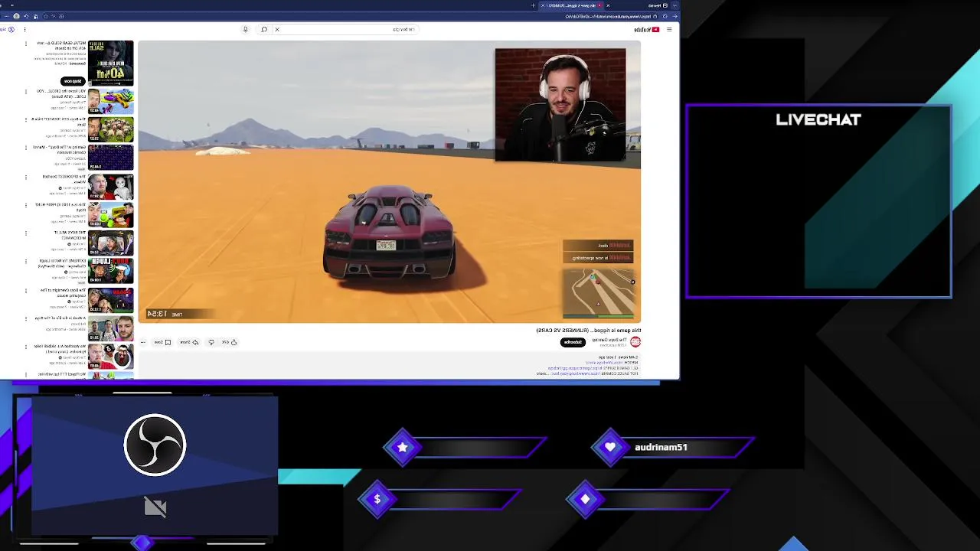Open options menu for GTA Sumo video

[25, 92]
